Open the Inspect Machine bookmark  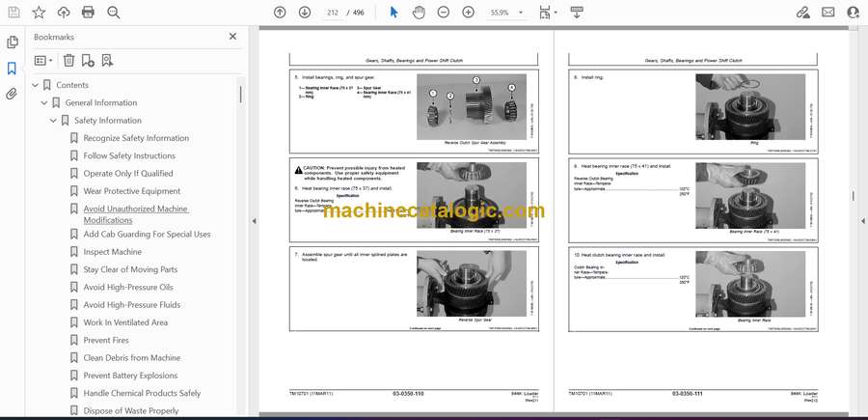(112, 252)
